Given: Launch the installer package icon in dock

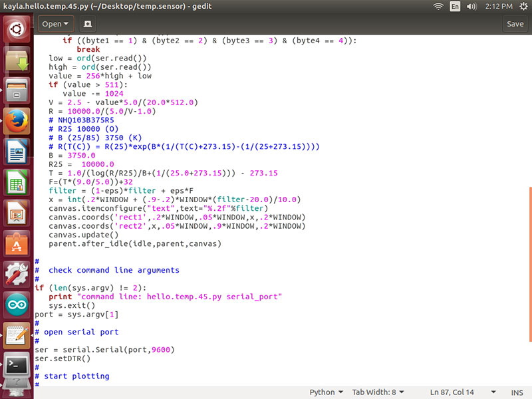Looking at the screenshot, I should (x=16, y=59).
